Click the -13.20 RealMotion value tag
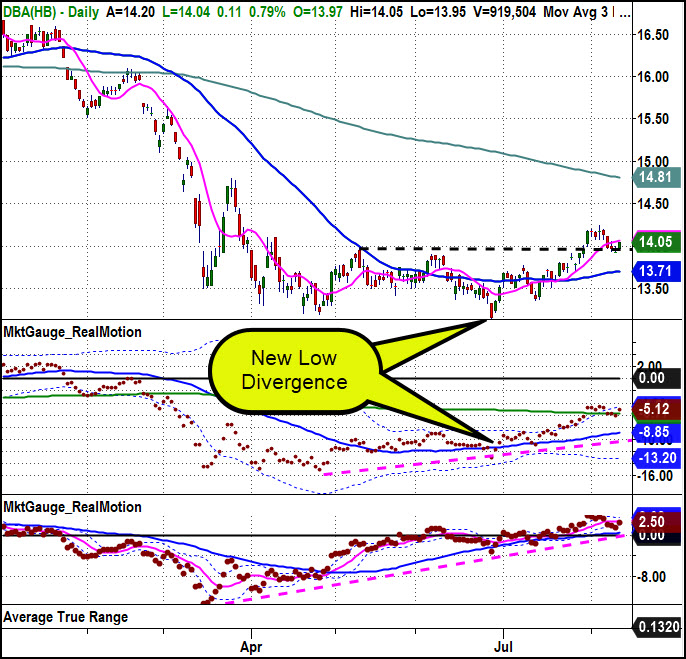This screenshot has height=659, width=686. (x=656, y=458)
